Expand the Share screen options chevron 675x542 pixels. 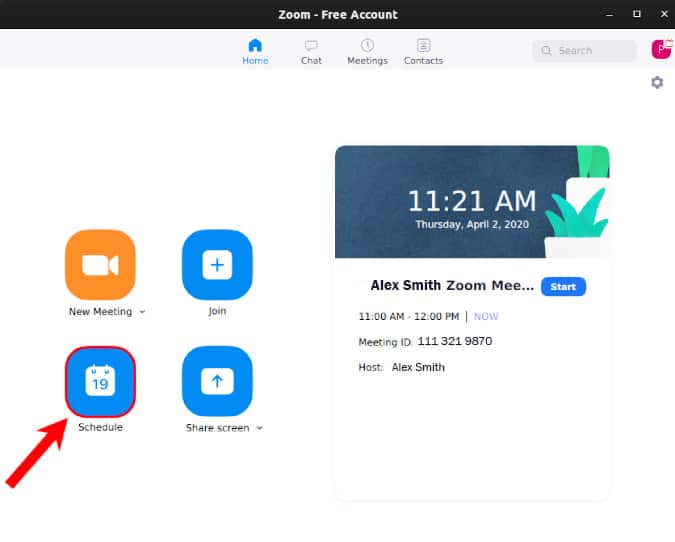(259, 428)
